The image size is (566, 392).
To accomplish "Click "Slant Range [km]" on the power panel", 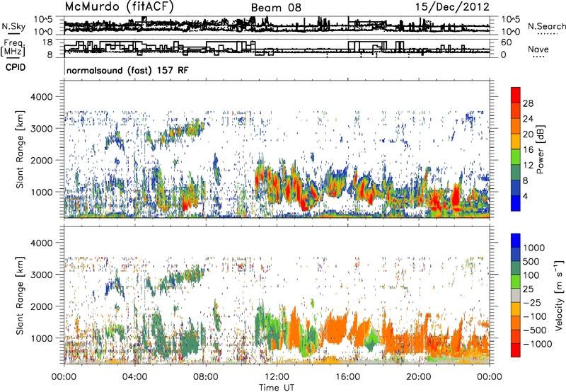I will click(20, 149).
